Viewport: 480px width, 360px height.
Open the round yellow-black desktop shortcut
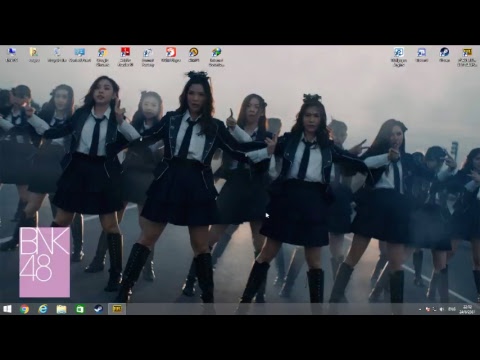coord(194,55)
